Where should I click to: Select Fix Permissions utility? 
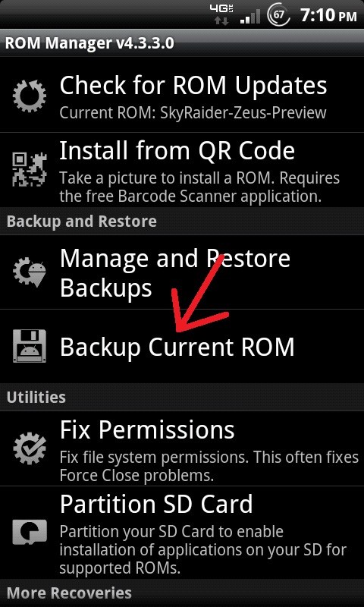(182, 448)
